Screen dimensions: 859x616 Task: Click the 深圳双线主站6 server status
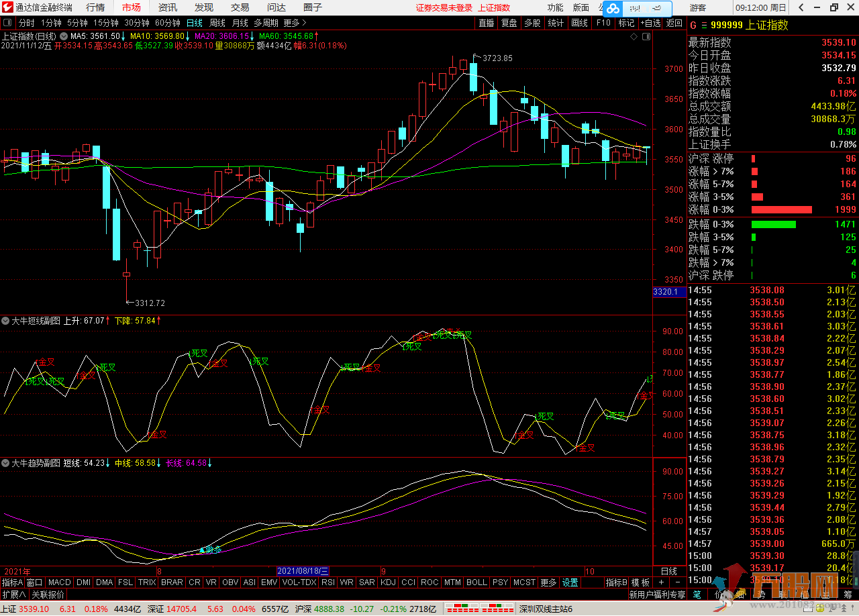click(546, 609)
